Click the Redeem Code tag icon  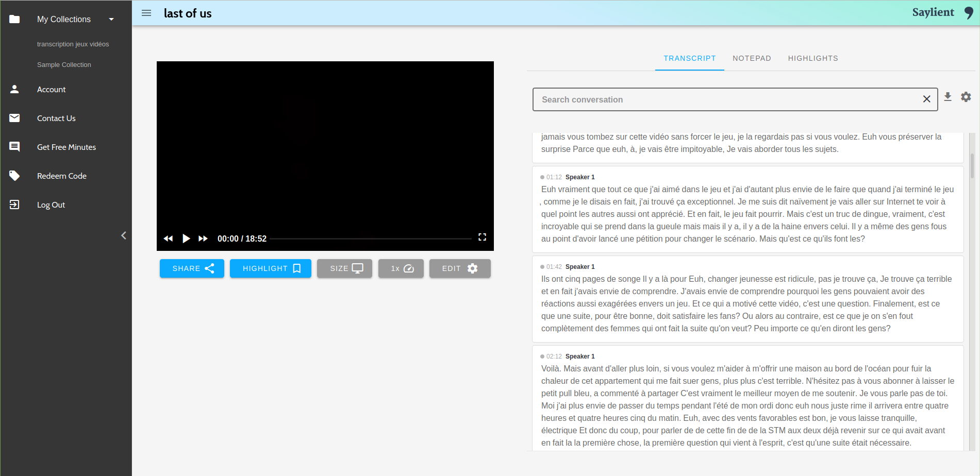tap(14, 176)
